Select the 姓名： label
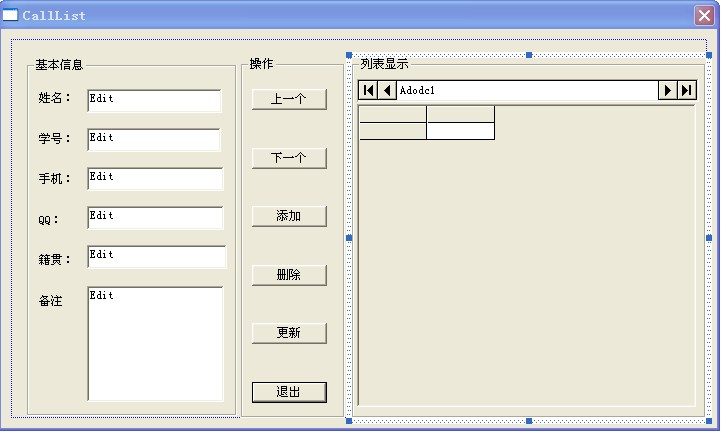728x438 pixels. coord(55,98)
